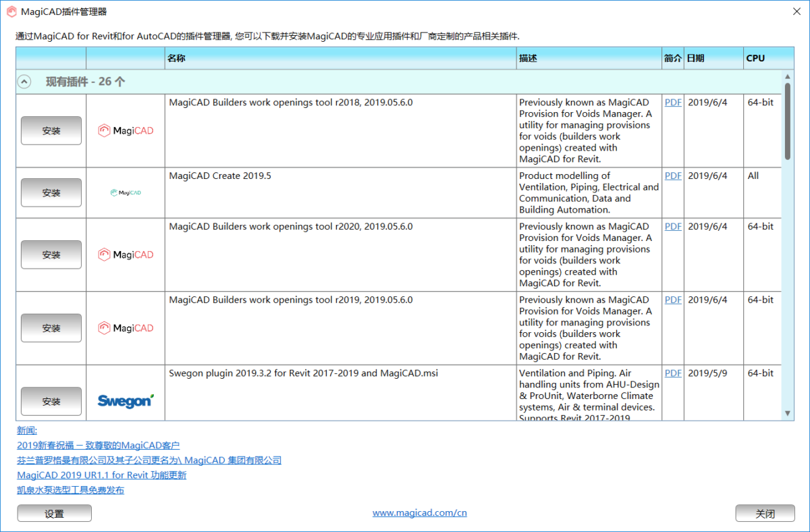Install Builders work openings tool r2020

coord(51,255)
